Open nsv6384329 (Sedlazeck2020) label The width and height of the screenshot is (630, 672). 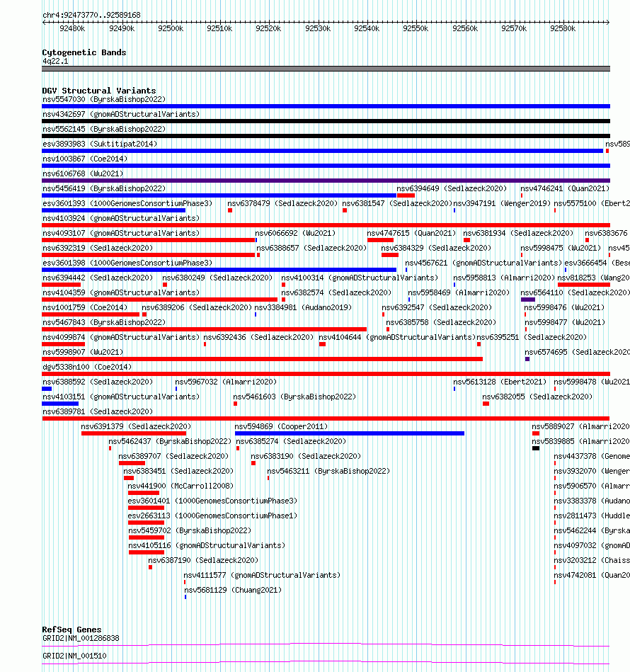436,248
